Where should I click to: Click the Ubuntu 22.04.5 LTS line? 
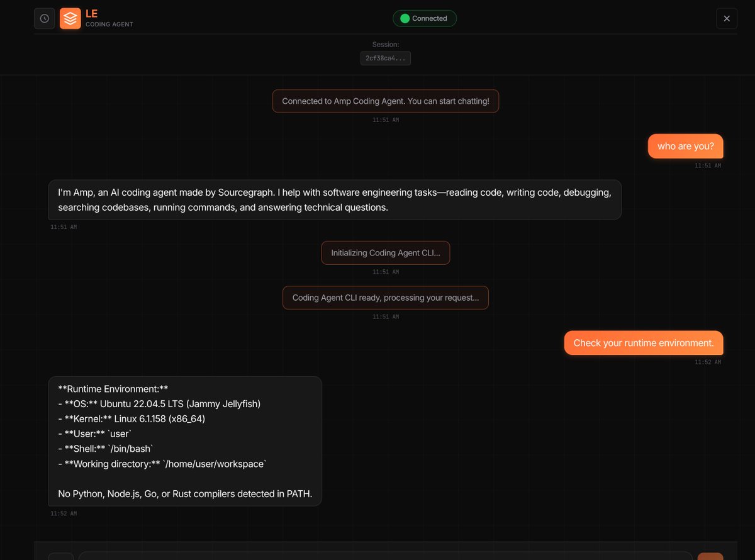[159, 403]
